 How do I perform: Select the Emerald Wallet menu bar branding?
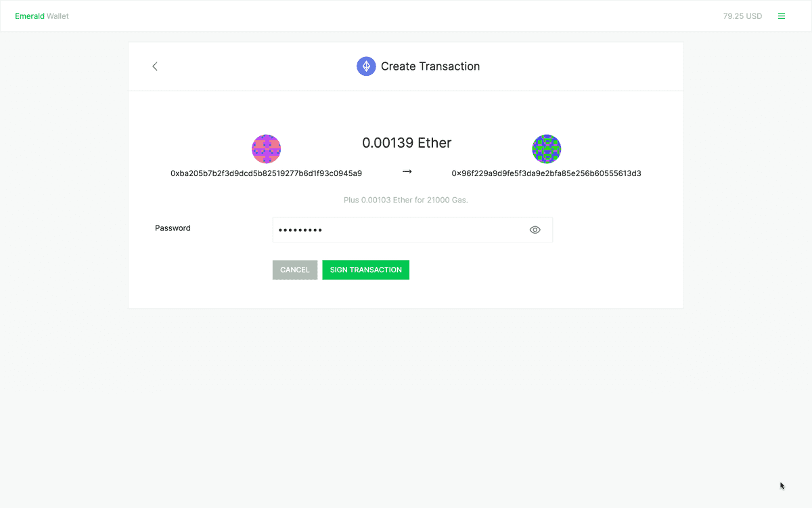tap(42, 16)
